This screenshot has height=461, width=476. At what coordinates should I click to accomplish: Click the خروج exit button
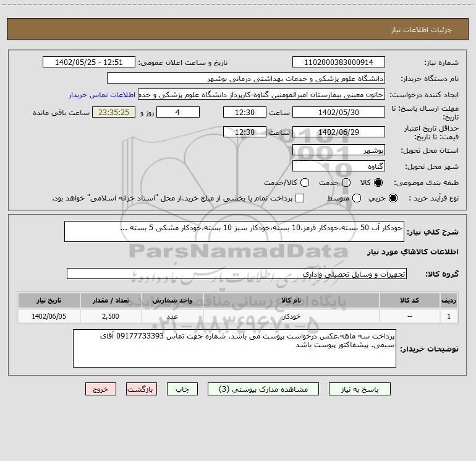pyautogui.click(x=100, y=389)
